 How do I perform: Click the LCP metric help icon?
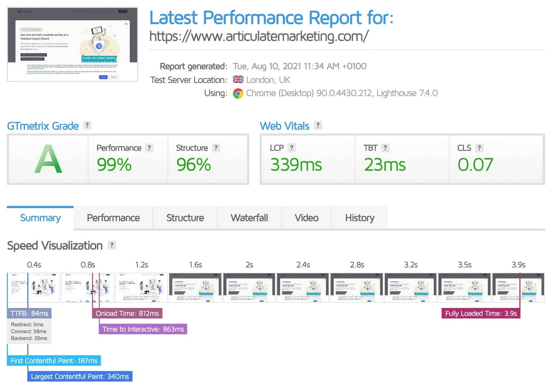[x=292, y=147]
